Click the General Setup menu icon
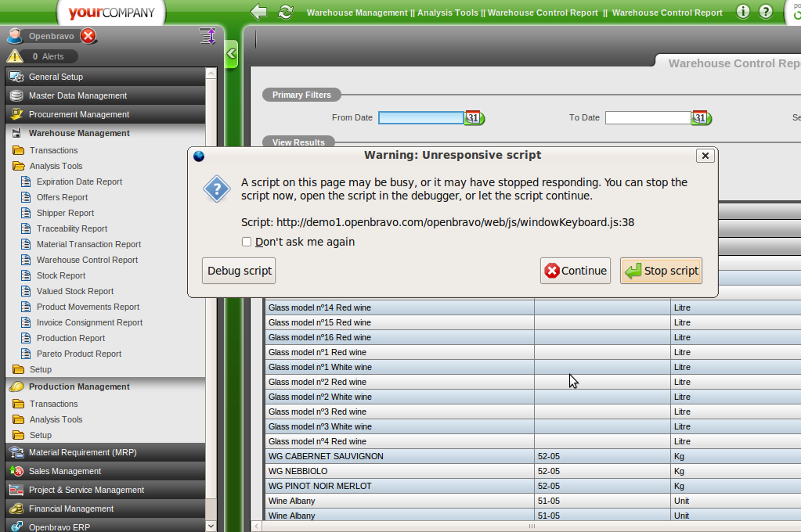The height and width of the screenshot is (532, 801). pos(16,77)
